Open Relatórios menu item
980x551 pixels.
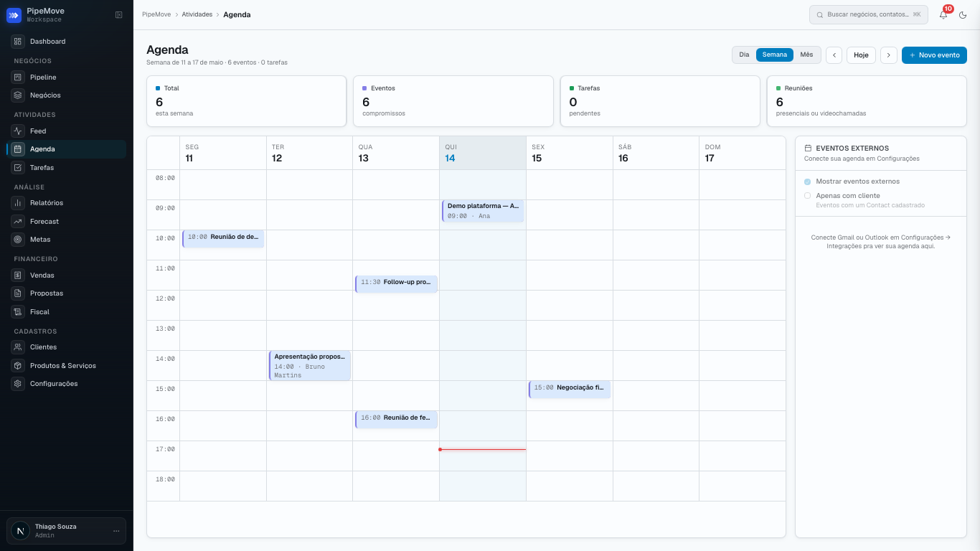point(67,203)
